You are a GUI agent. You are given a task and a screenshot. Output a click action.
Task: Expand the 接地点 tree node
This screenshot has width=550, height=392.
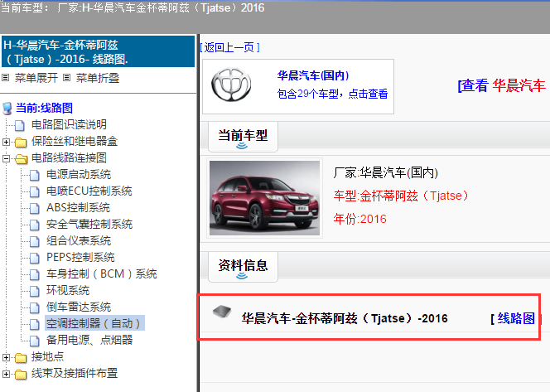6,358
